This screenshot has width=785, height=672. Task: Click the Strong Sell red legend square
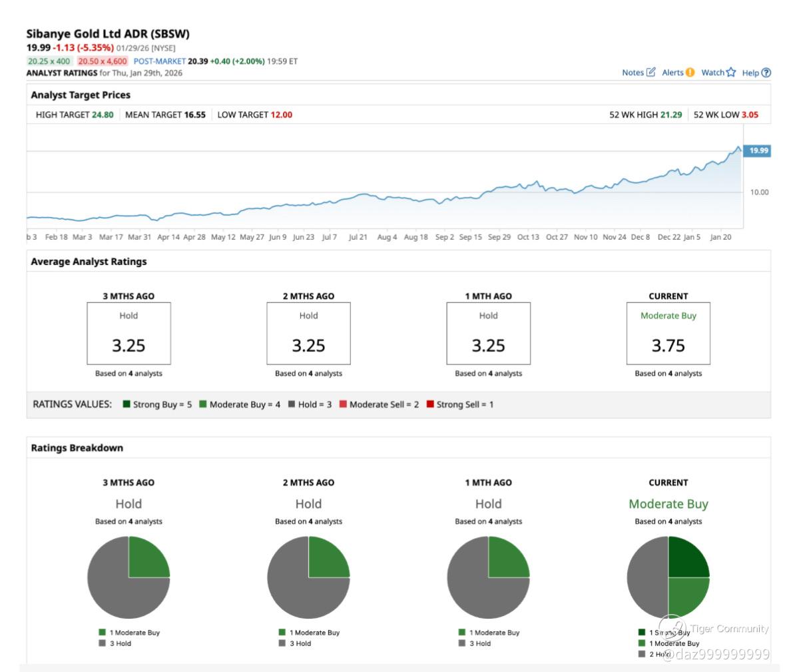point(430,404)
